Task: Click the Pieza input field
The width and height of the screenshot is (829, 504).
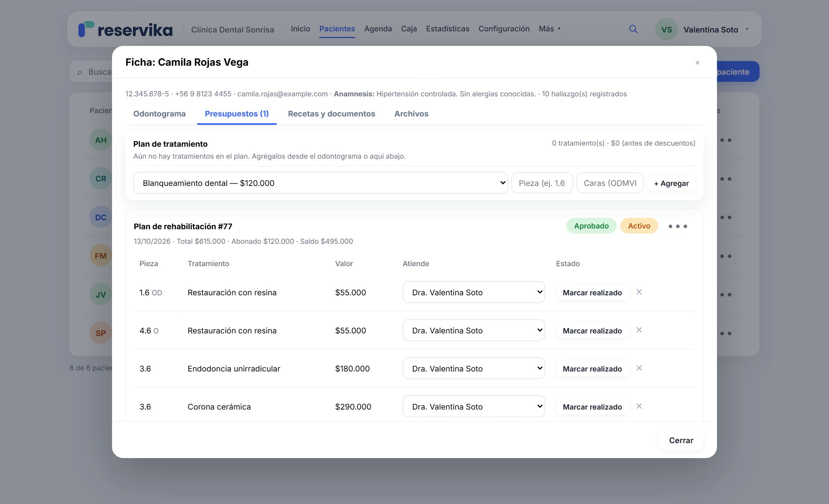Action: coord(542,183)
